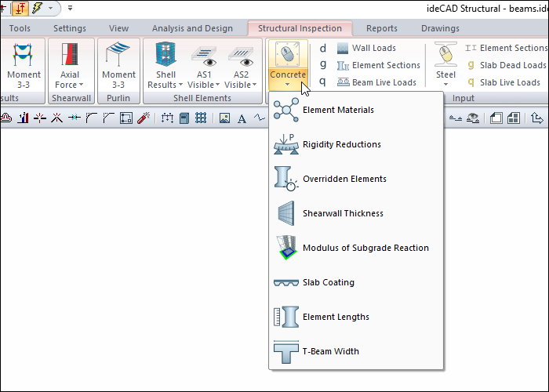Click the Shearwall Thickness item

(x=343, y=213)
